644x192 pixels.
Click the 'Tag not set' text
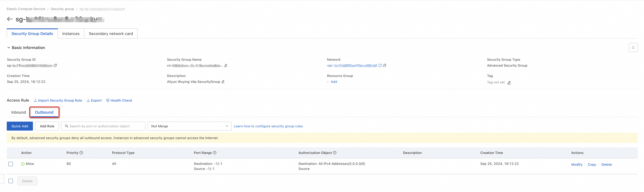496,82
